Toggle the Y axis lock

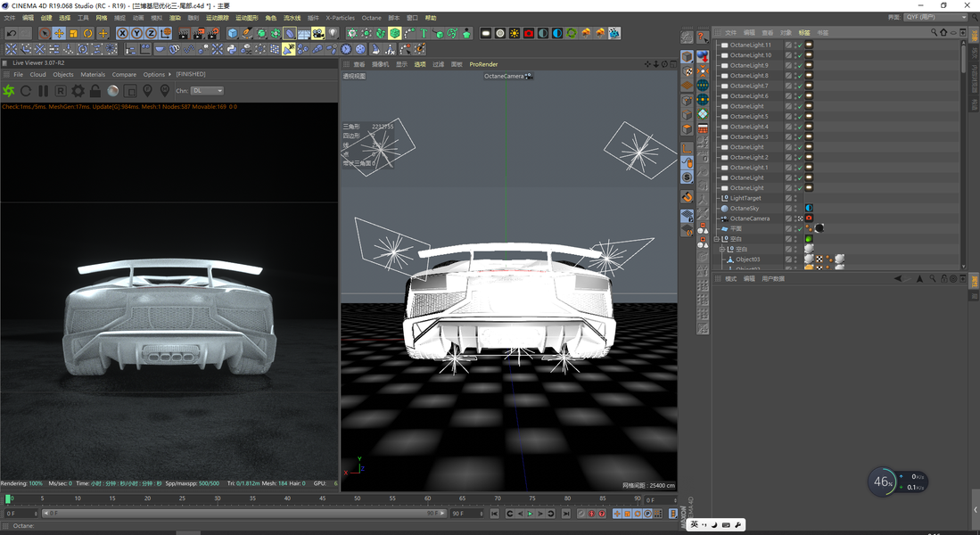coord(137,33)
